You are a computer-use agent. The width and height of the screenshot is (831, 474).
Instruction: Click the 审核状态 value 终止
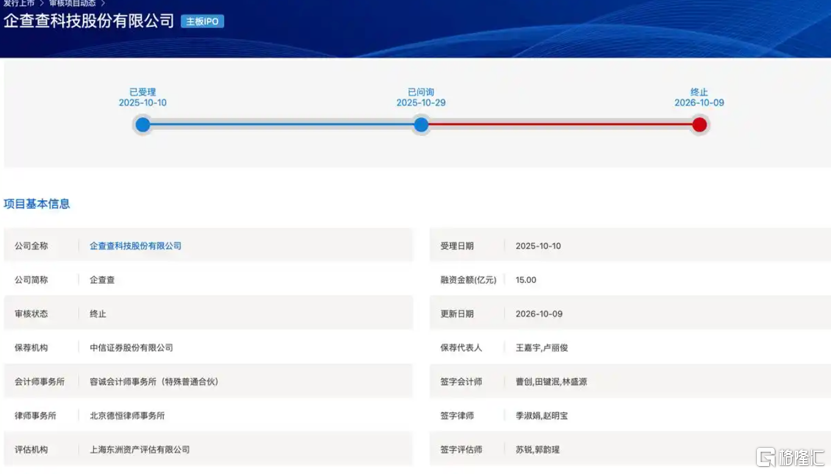[x=98, y=314]
